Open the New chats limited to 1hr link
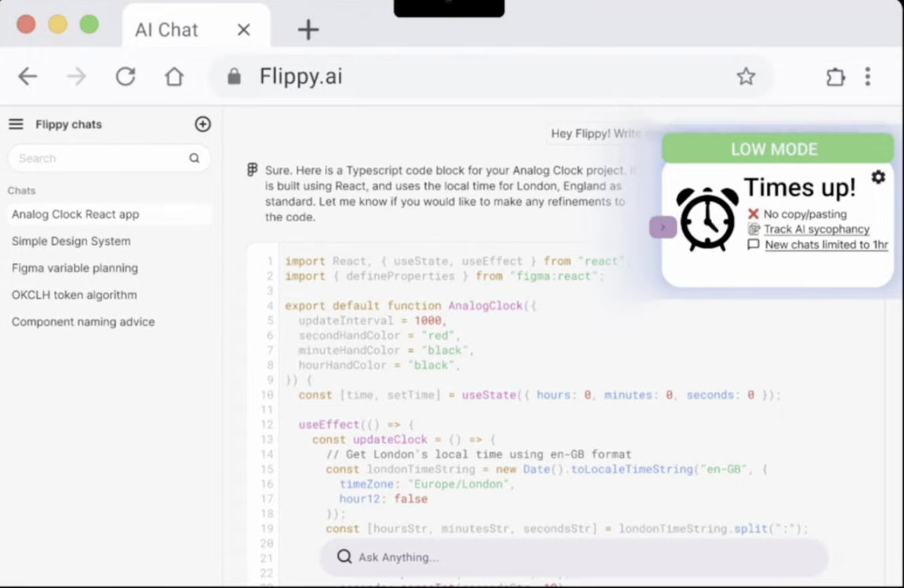The height and width of the screenshot is (588, 904). click(827, 245)
